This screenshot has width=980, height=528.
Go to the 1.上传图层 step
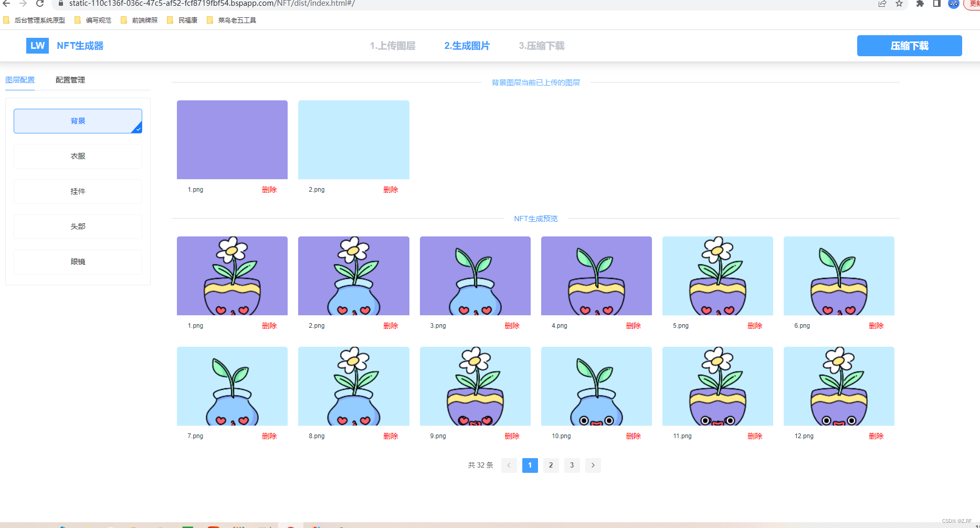pos(393,46)
